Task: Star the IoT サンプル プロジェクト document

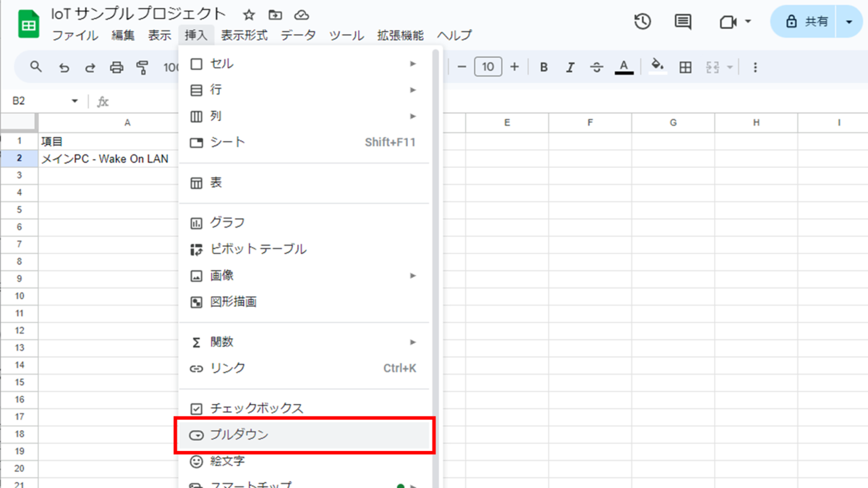Action: click(249, 14)
